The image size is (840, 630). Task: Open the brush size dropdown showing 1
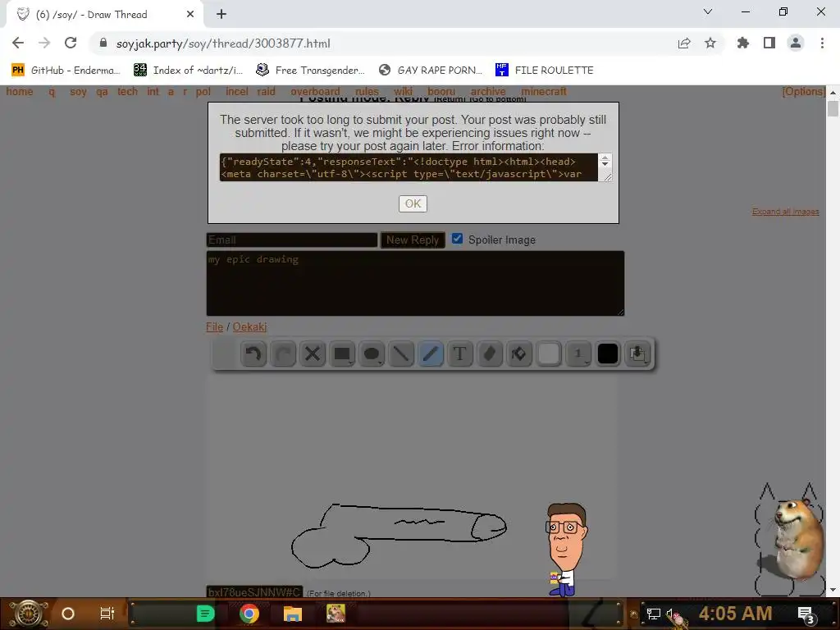[x=578, y=354]
